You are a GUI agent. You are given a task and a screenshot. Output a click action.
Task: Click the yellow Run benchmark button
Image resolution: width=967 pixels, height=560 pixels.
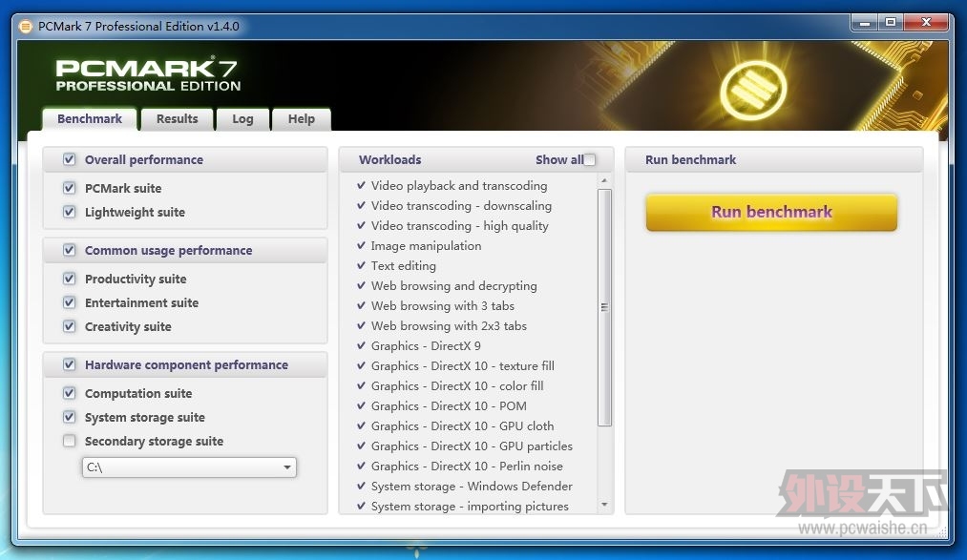(x=771, y=213)
